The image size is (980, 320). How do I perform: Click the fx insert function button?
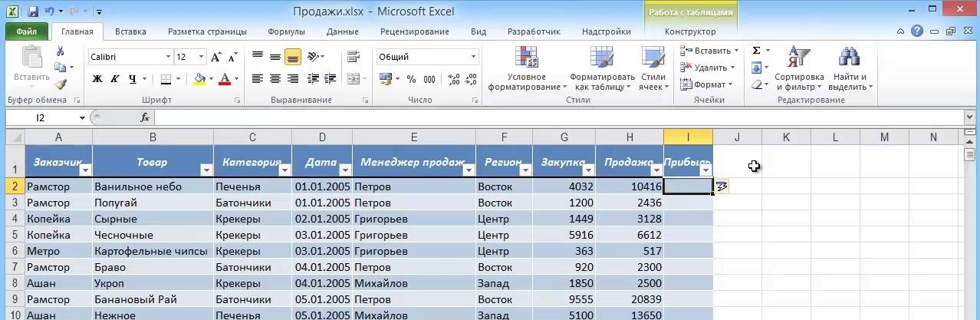coord(145,117)
